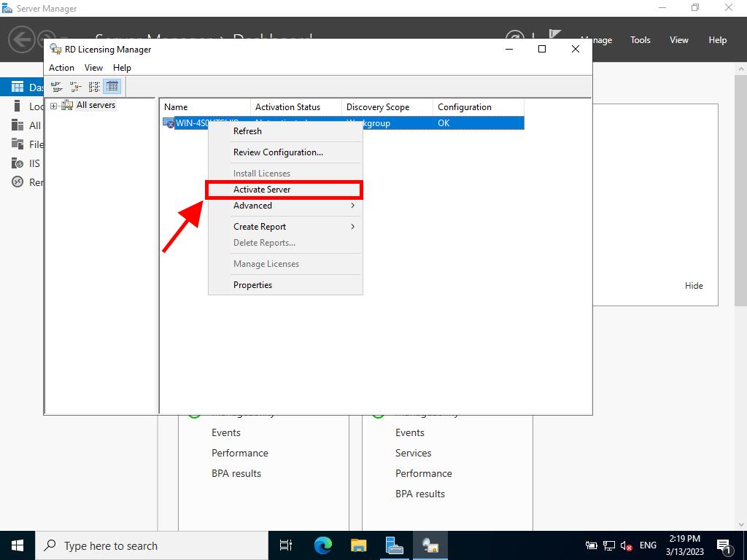Viewport: 747px width, 560px height.
Task: Click Events link in right tile
Action: [x=410, y=432]
